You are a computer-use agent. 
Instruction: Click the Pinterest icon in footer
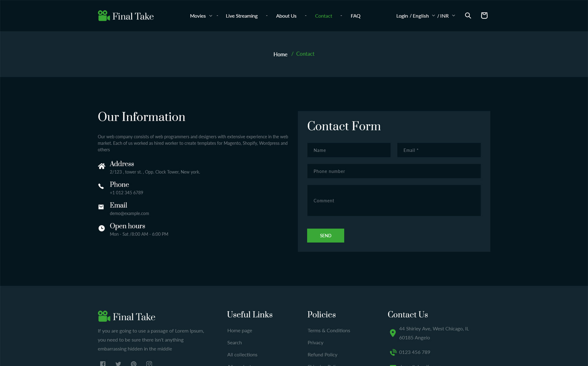pyautogui.click(x=133, y=363)
